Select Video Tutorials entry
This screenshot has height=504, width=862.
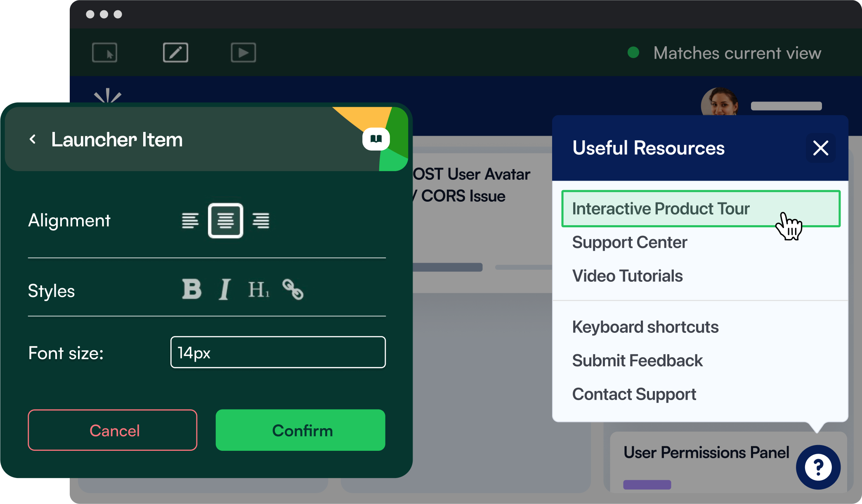pyautogui.click(x=627, y=276)
